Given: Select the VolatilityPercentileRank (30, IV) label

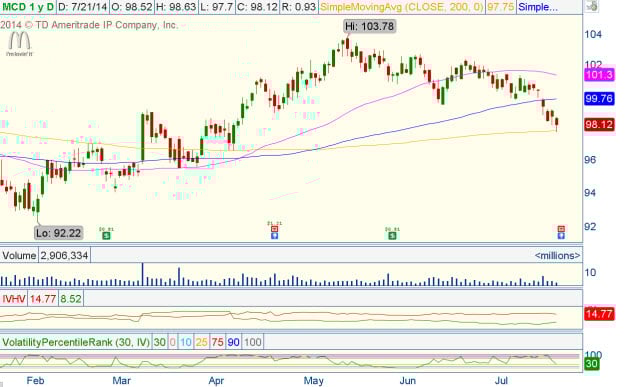Looking at the screenshot, I should pos(76,342).
